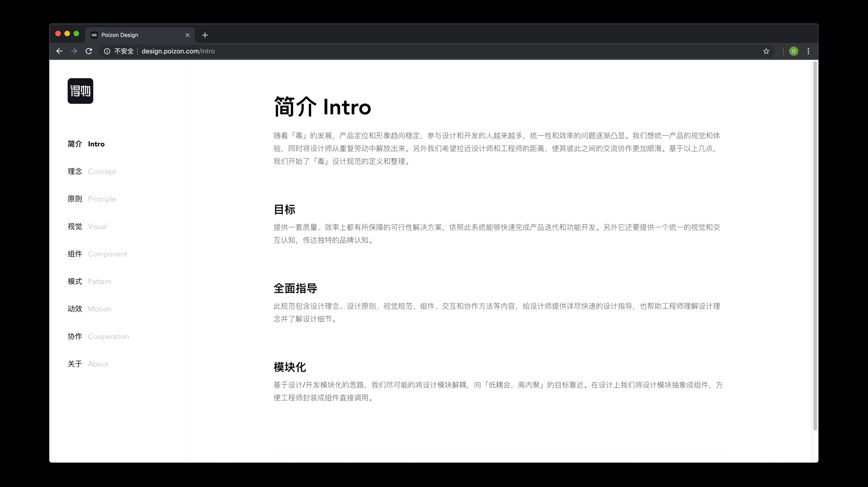Viewport: 868px width, 487px height.
Task: Bookmark this page with star icon
Action: [766, 51]
